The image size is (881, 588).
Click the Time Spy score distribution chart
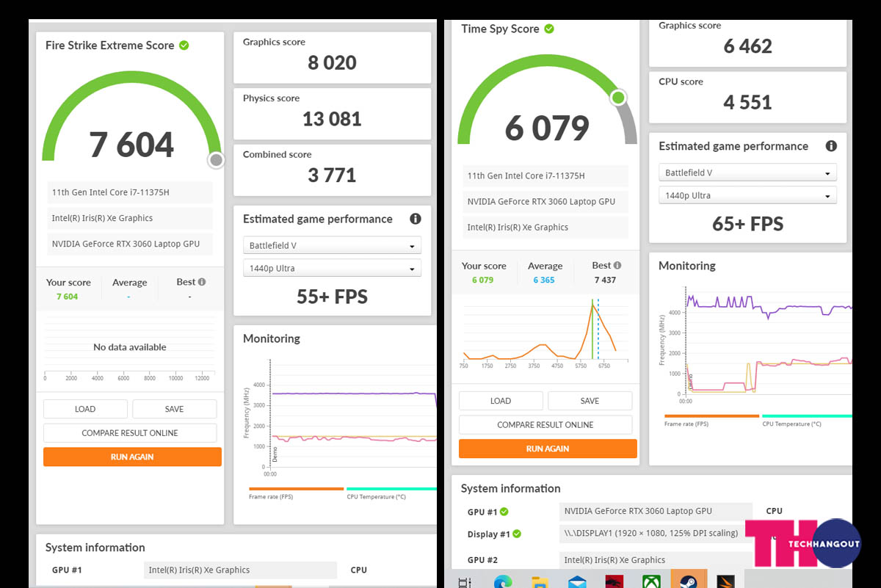pos(544,333)
